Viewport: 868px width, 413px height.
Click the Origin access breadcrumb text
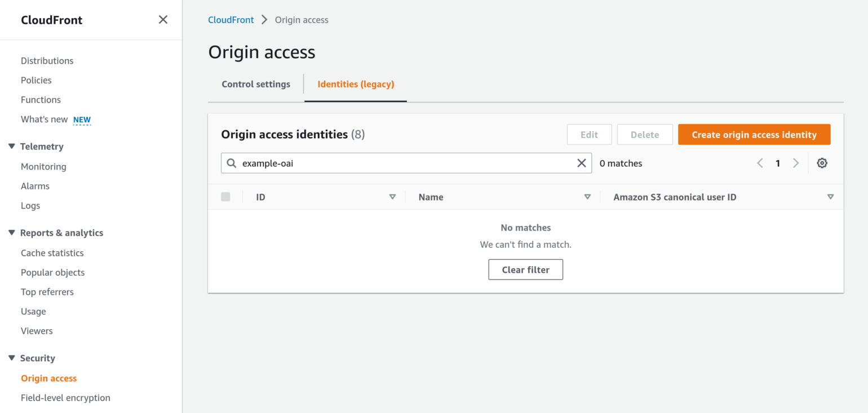[x=302, y=20]
